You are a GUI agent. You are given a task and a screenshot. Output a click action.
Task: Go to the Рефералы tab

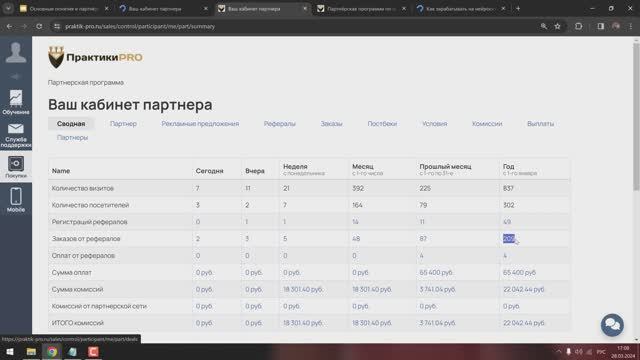click(x=280, y=124)
